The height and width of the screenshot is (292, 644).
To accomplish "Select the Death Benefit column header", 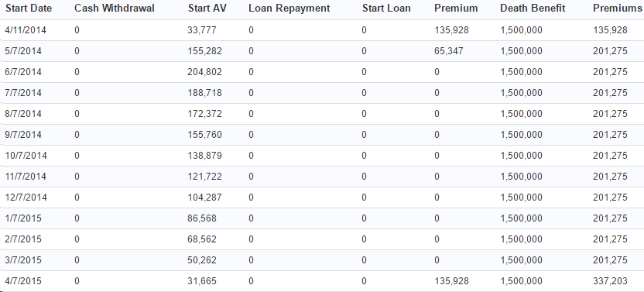I will click(x=533, y=9).
